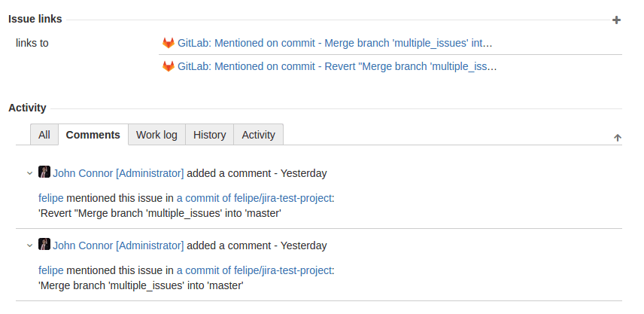Show the History tab

tap(209, 135)
